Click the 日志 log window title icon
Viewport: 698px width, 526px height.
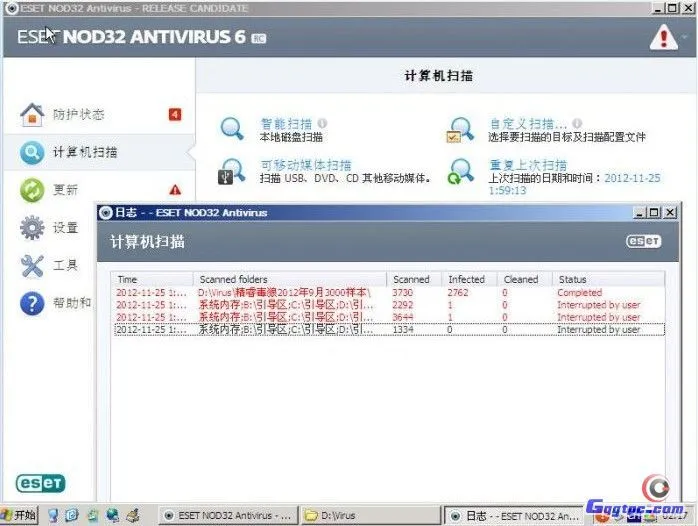pos(106,213)
